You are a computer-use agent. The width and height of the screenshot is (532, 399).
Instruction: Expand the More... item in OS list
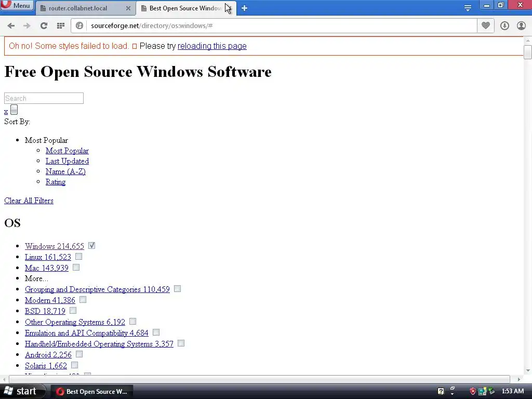click(37, 278)
